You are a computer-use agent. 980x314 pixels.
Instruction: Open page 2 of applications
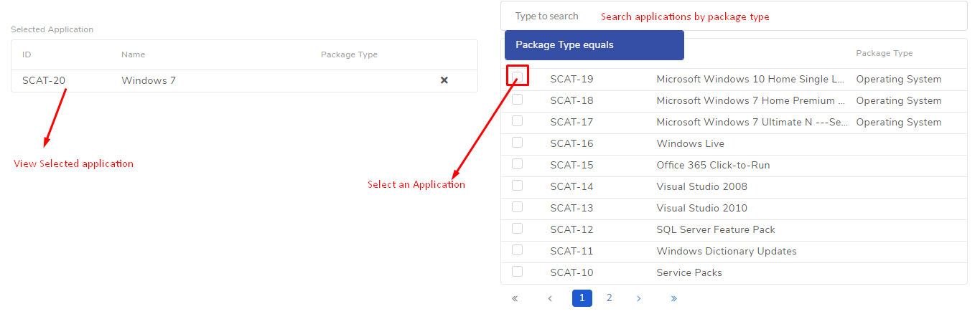[609, 298]
